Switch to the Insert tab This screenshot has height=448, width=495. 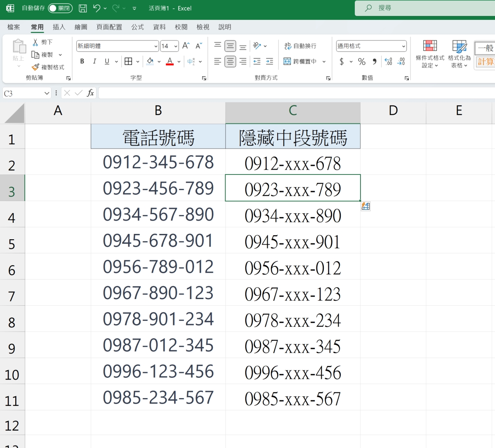click(x=59, y=27)
